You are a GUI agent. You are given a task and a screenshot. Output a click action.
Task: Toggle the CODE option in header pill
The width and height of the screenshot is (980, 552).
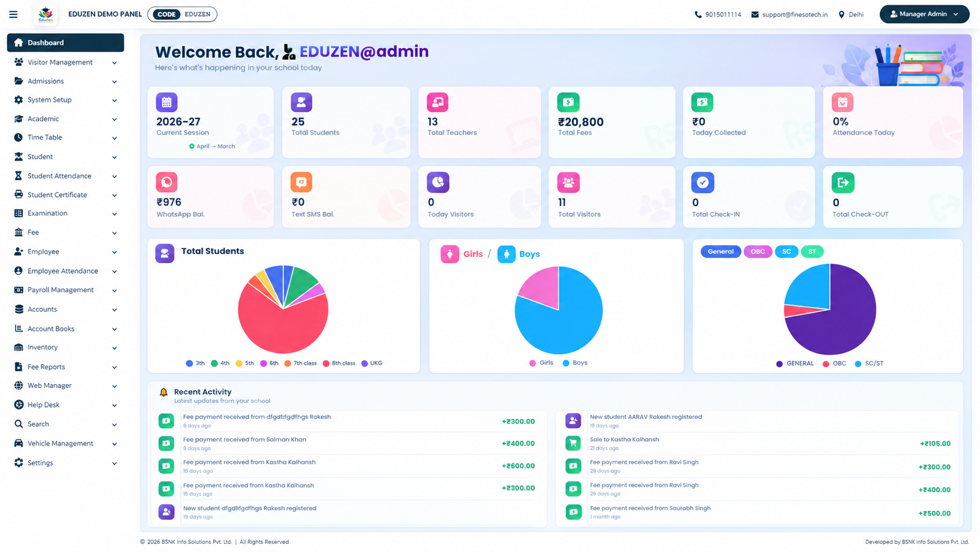point(166,14)
